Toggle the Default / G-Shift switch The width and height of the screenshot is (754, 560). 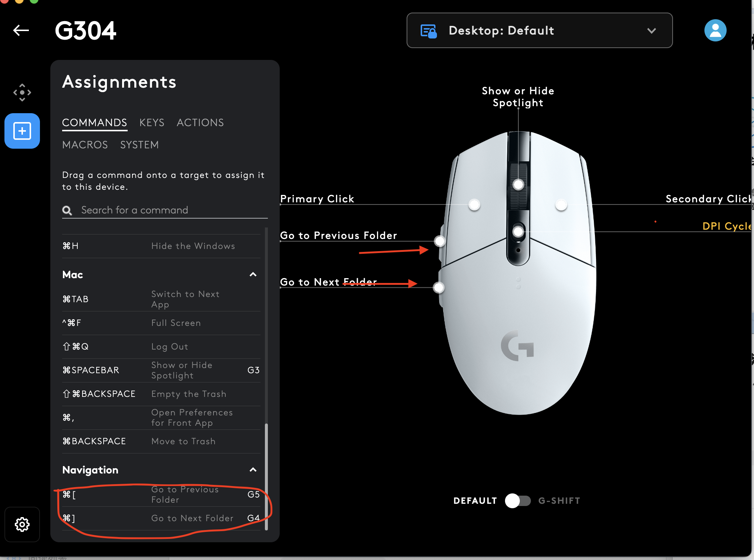pyautogui.click(x=518, y=501)
